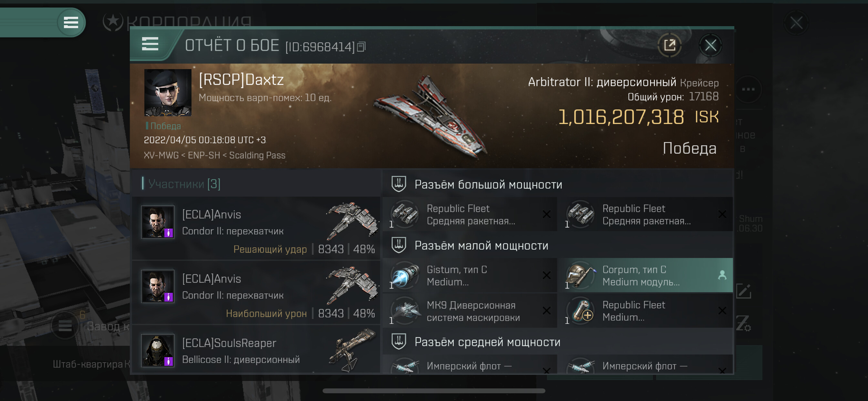
Task: Open the battle report hamburger menu
Action: tap(150, 44)
